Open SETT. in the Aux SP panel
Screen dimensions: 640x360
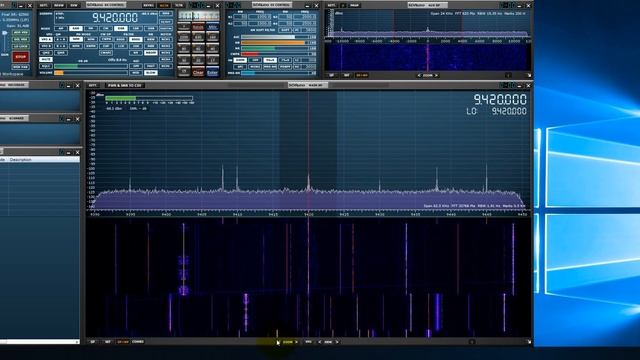(331, 5)
